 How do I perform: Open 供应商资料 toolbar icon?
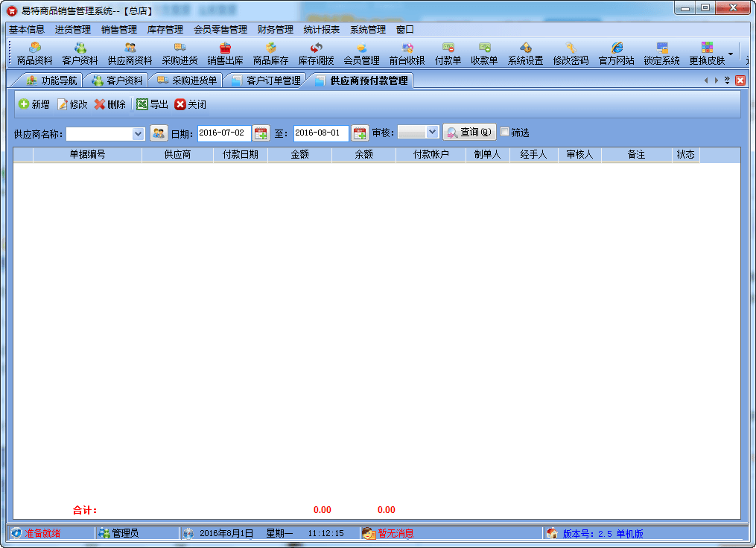(130, 54)
